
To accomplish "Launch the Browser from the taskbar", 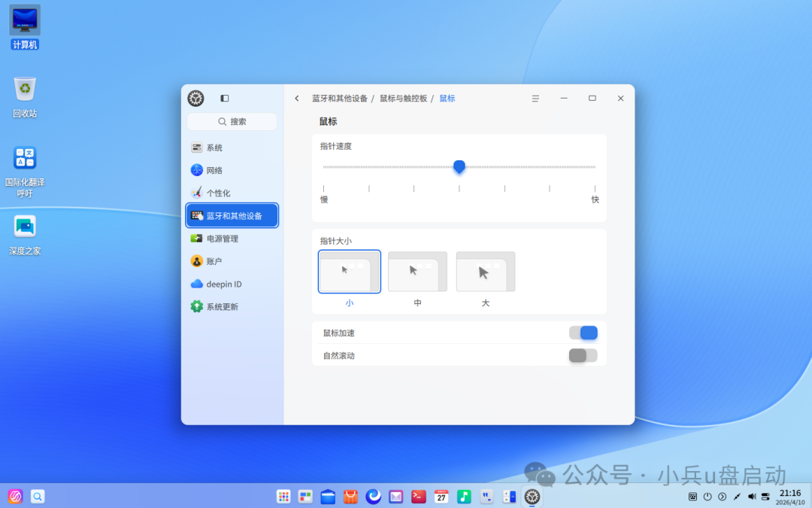I will tap(373, 497).
